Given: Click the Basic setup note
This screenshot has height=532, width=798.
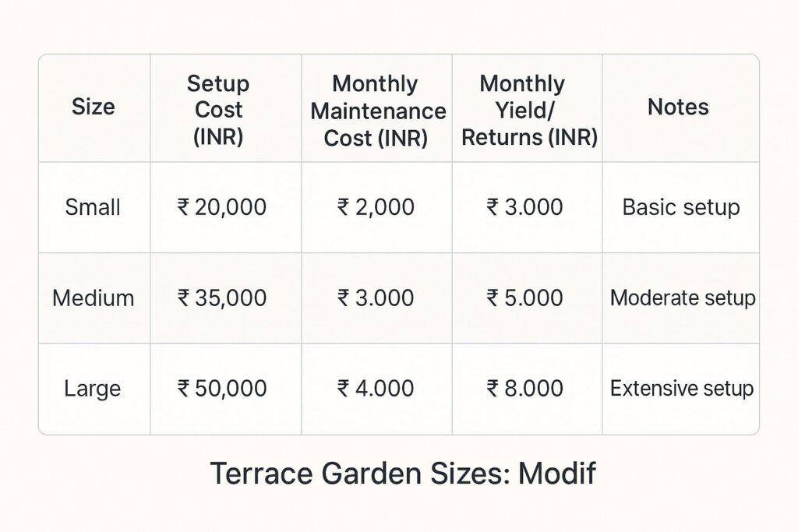Looking at the screenshot, I should [681, 207].
